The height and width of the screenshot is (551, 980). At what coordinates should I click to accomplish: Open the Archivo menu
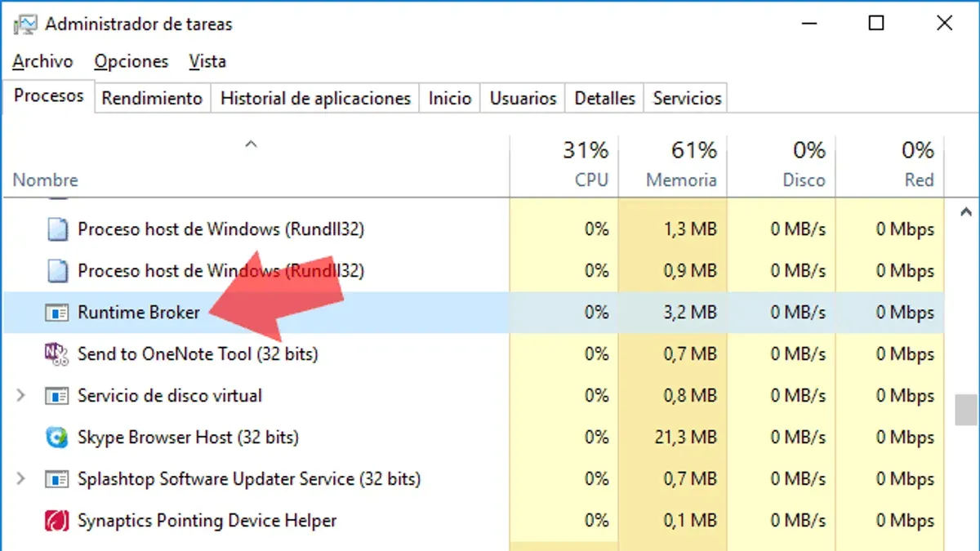[x=42, y=61]
